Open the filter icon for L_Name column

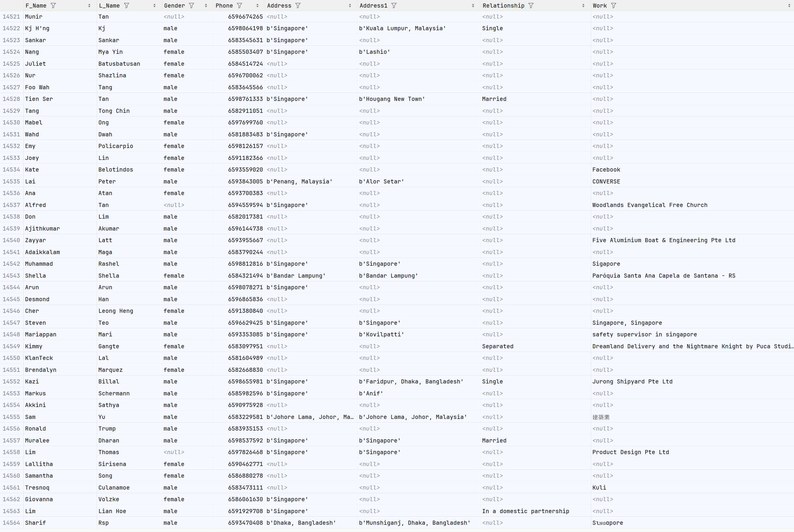127,6
